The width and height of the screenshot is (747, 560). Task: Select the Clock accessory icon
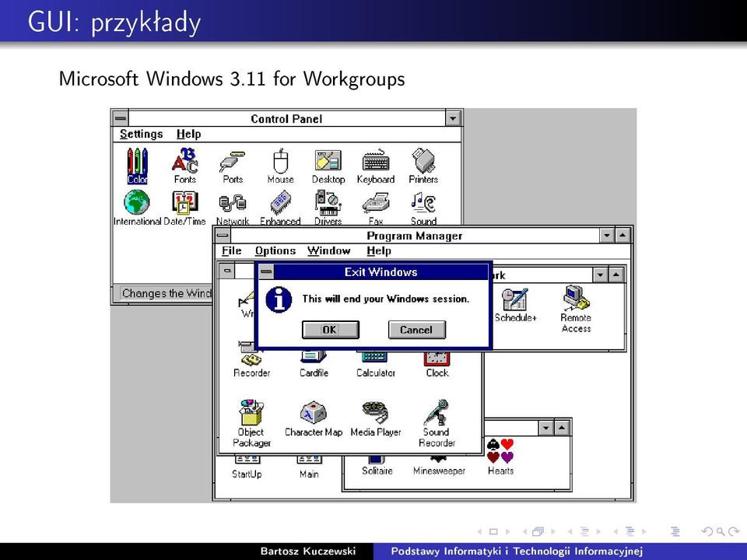click(437, 364)
